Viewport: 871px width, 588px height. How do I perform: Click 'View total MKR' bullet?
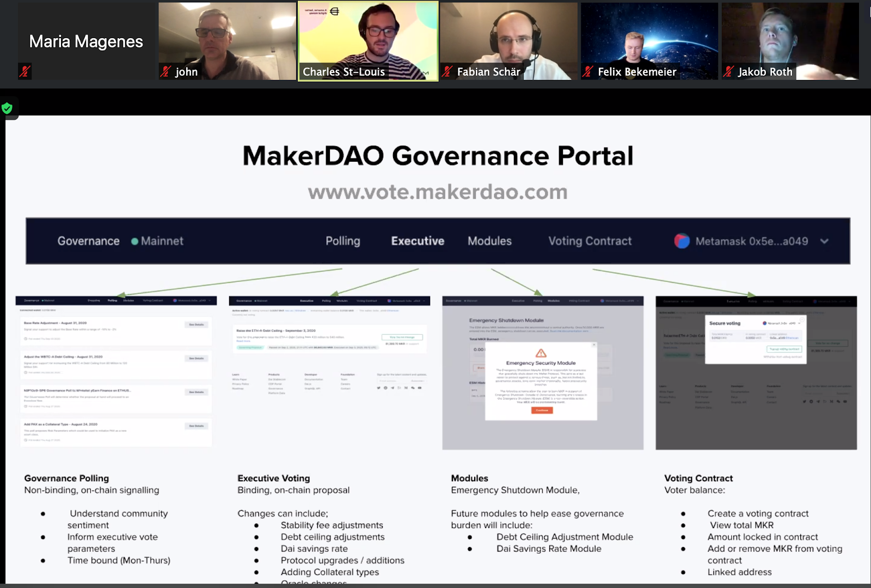pyautogui.click(x=741, y=525)
